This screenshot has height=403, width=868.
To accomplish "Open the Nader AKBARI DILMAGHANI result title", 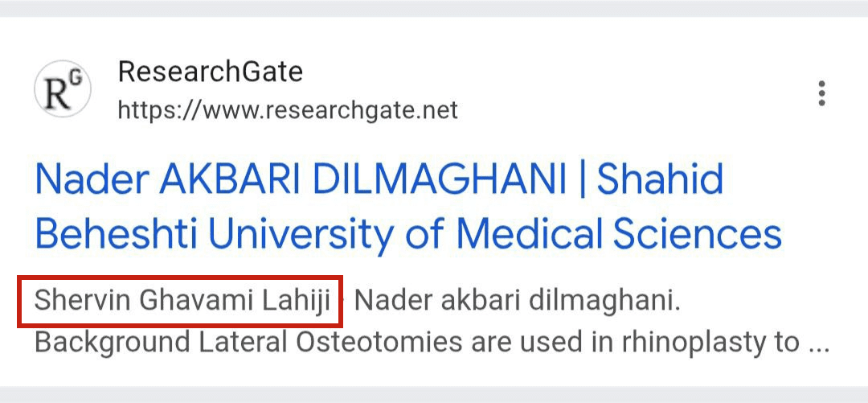I will coord(379,180).
